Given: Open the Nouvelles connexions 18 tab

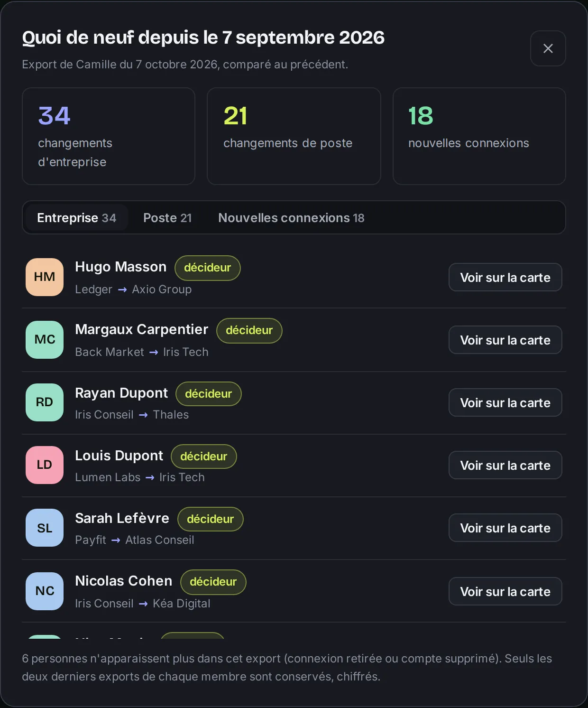Looking at the screenshot, I should click(291, 218).
